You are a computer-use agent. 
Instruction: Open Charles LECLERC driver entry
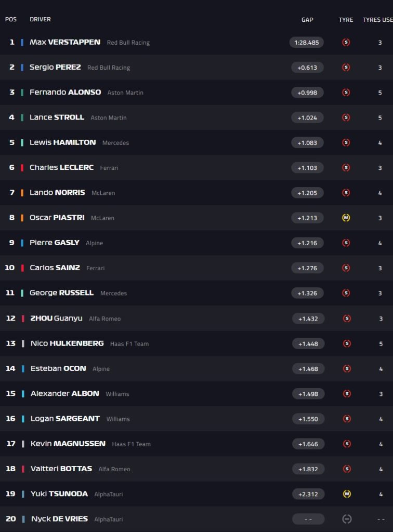61,167
